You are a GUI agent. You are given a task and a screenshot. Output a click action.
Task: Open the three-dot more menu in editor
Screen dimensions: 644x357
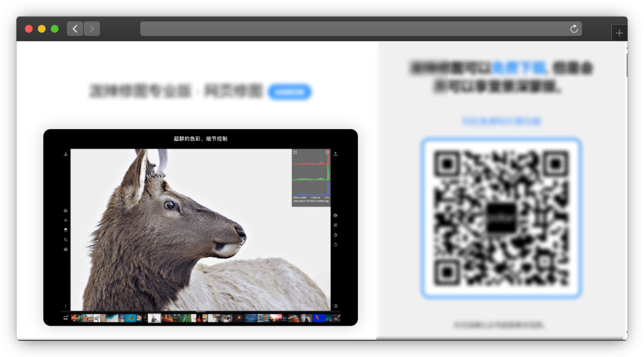pyautogui.click(x=65, y=306)
